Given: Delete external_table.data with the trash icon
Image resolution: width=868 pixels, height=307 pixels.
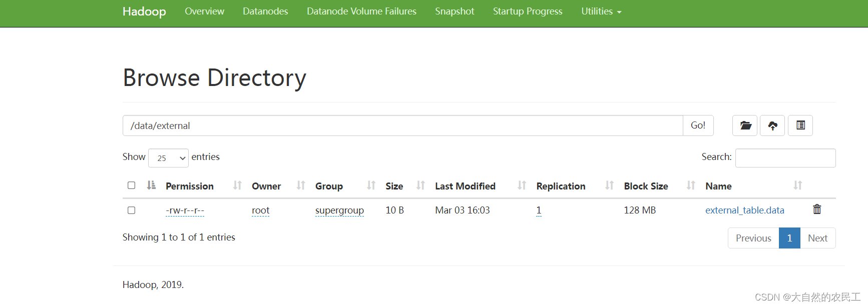Looking at the screenshot, I should [x=817, y=209].
